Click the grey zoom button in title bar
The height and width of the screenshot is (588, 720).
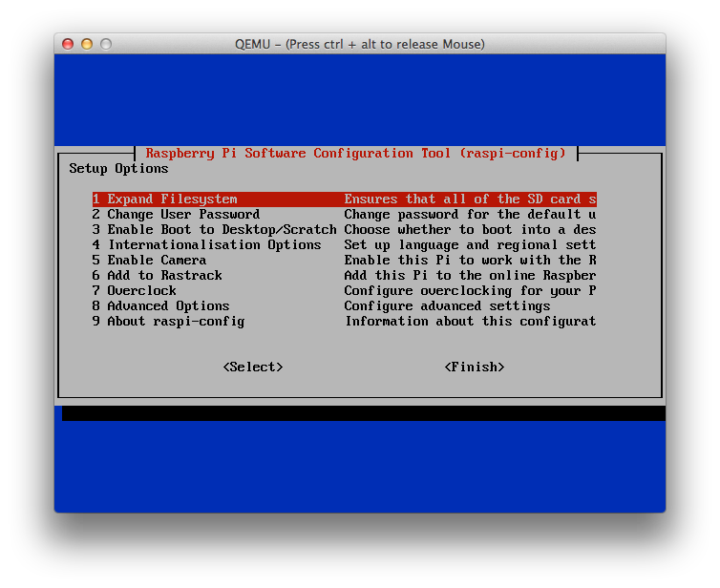click(106, 44)
